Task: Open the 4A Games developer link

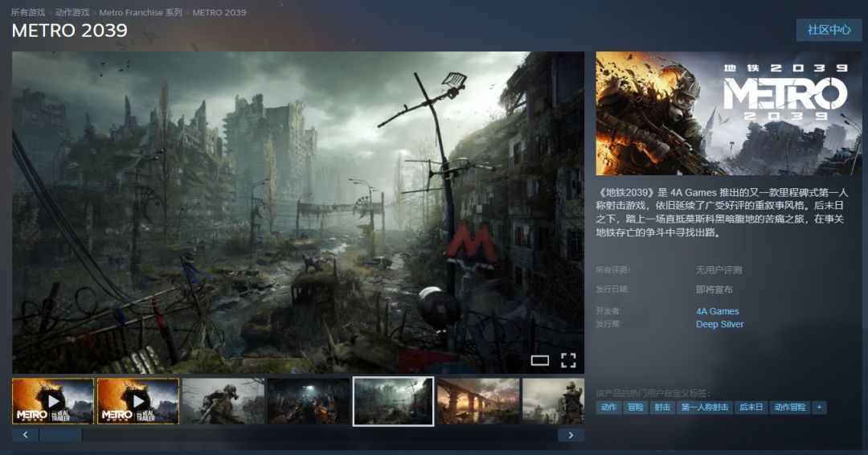Action: (718, 311)
